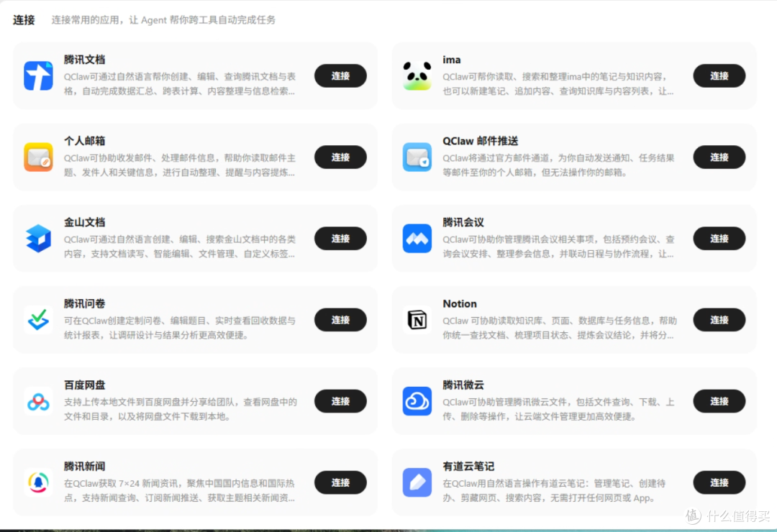Image resolution: width=777 pixels, height=532 pixels.
Task: Click the 腾讯文档 description text
Action: (x=179, y=83)
